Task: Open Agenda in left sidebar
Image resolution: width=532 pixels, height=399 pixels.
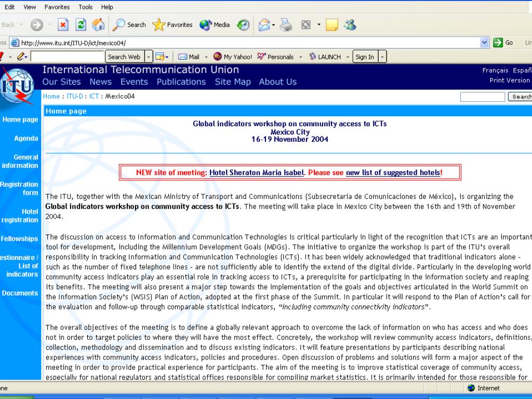Action: point(26,138)
